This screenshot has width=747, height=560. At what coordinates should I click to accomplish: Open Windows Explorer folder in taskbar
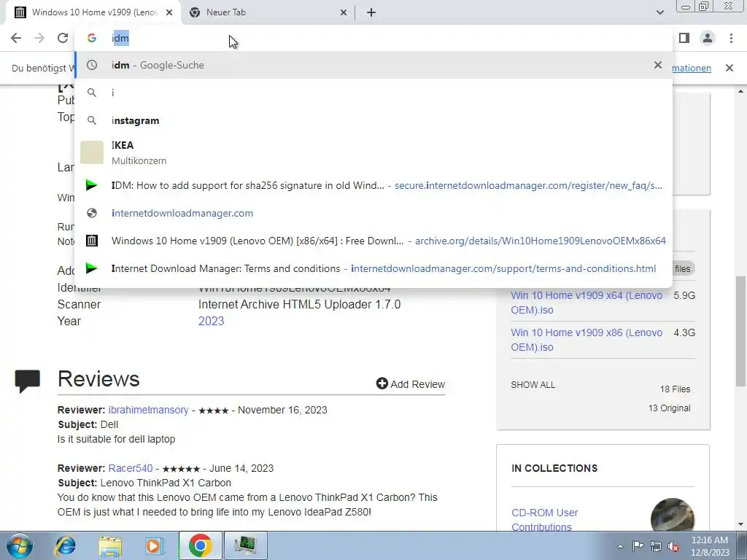tap(110, 545)
